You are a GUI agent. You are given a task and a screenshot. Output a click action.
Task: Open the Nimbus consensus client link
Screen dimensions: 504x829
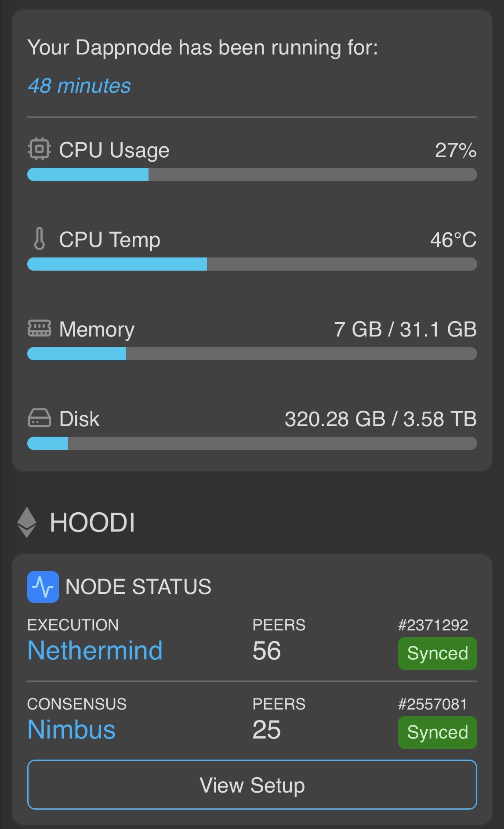[72, 730]
